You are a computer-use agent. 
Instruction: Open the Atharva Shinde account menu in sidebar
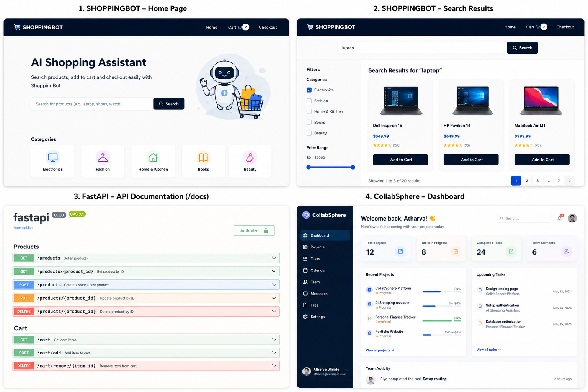coord(325,371)
